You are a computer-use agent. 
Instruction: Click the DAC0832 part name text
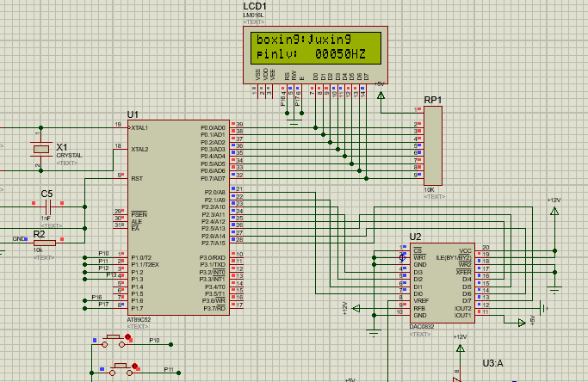click(422, 327)
